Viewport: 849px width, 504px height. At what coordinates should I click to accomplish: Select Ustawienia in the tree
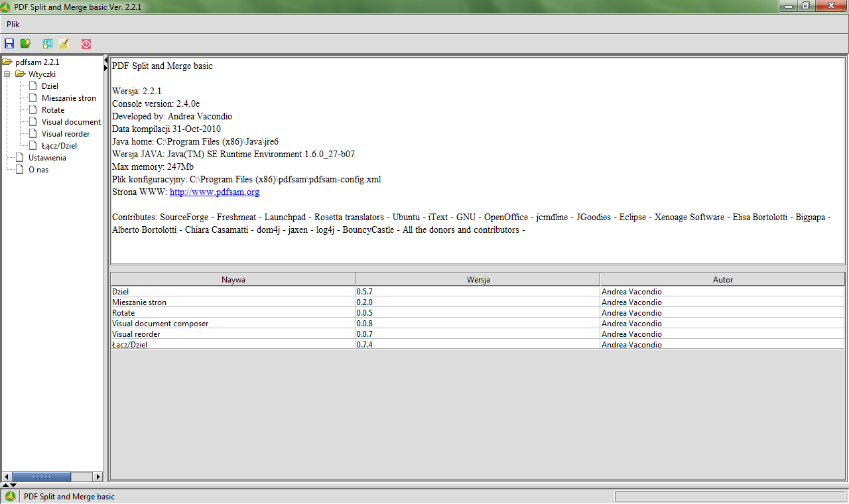point(47,158)
